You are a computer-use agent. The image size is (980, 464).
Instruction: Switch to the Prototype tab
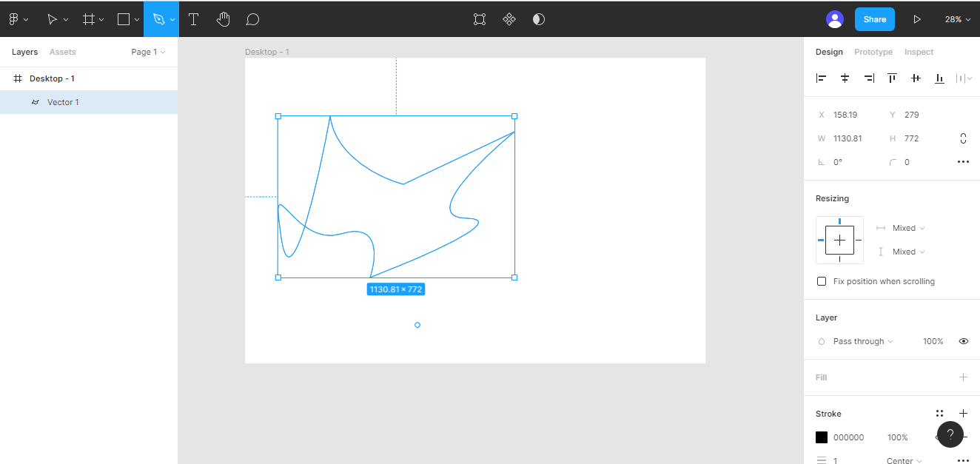coord(873,52)
